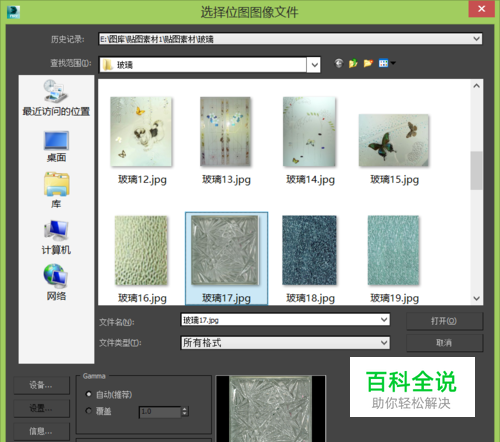This screenshot has width=500, height=442.
Task: Click the Setup (设置...) button
Action: coord(41,408)
